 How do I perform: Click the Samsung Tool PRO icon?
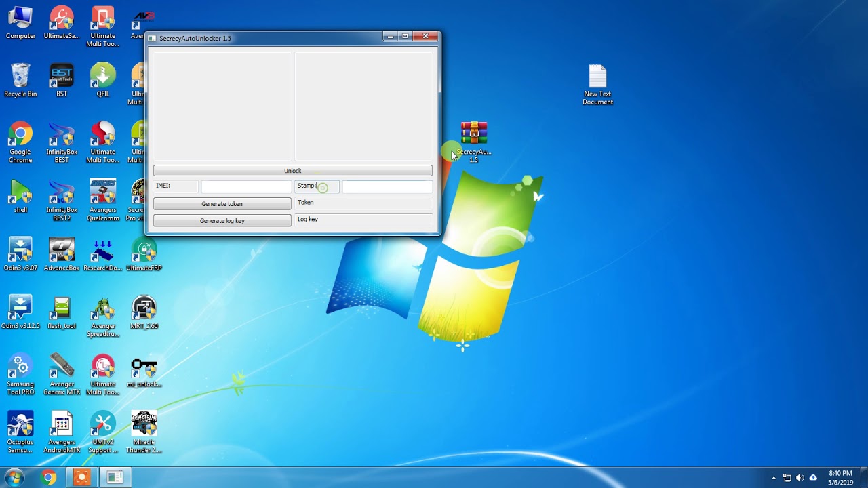coord(20,375)
